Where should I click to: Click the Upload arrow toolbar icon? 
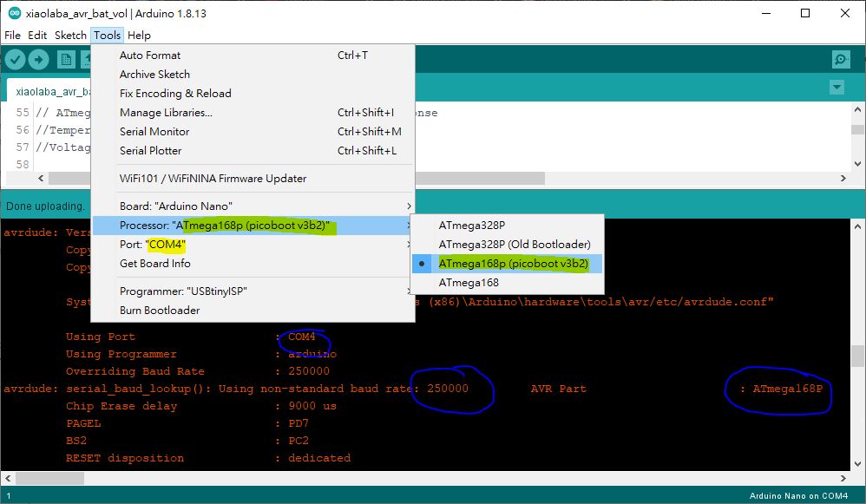pos(39,59)
